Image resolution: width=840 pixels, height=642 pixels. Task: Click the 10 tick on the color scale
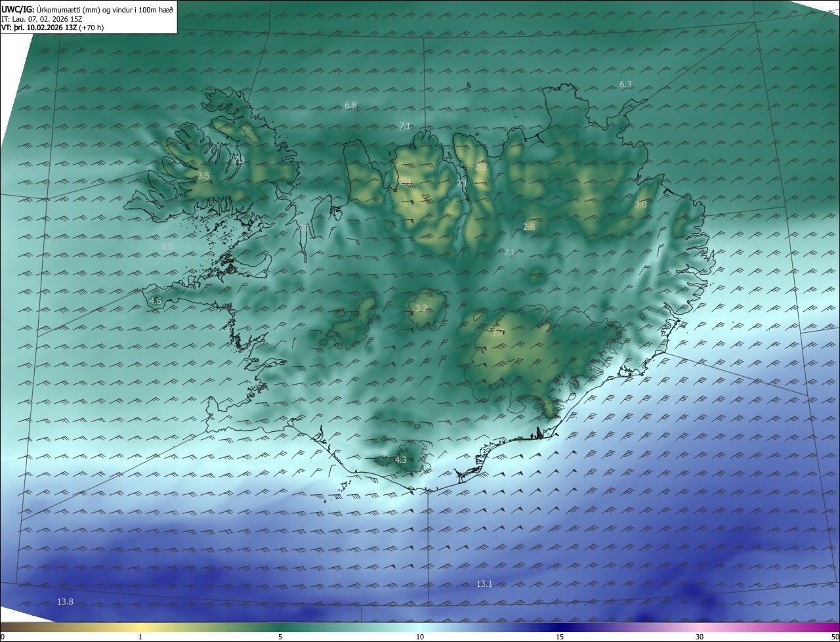pos(420,637)
